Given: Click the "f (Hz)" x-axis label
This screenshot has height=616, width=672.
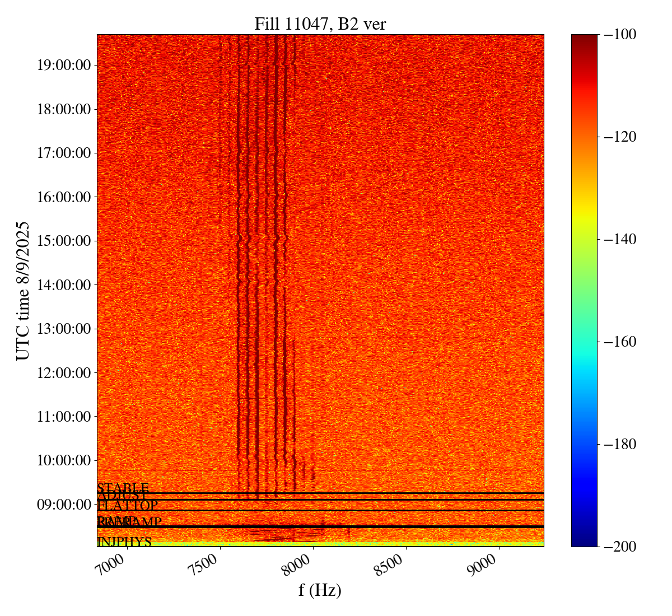Looking at the screenshot, I should [x=320, y=590].
